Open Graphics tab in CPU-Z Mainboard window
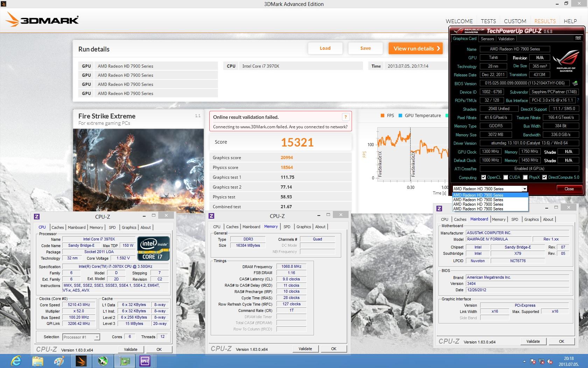This screenshot has width=588, height=368. [531, 219]
